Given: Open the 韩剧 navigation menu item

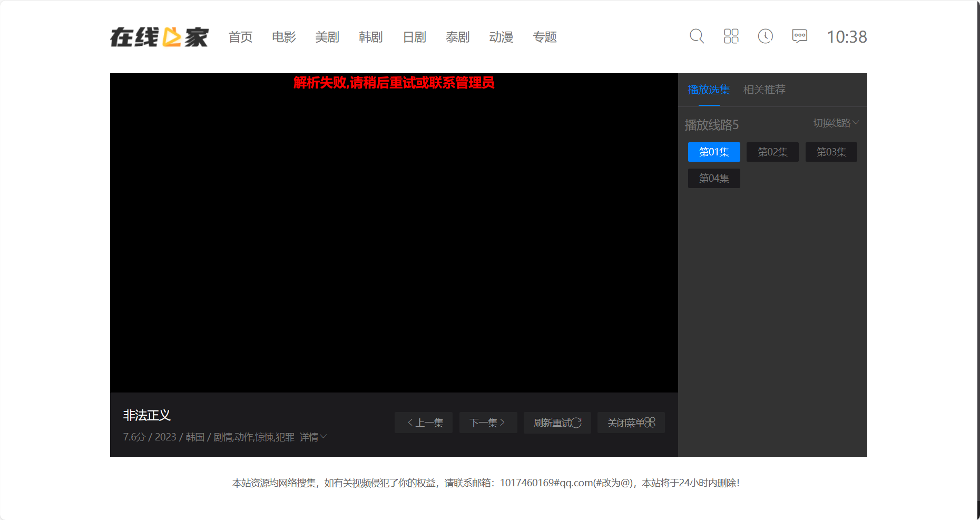Looking at the screenshot, I should 370,37.
